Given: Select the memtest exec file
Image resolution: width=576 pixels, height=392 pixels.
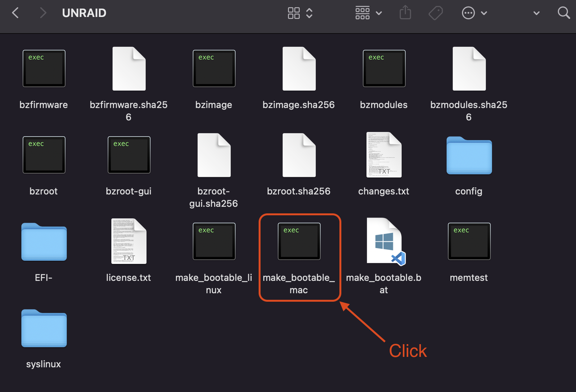Looking at the screenshot, I should pyautogui.click(x=469, y=241).
